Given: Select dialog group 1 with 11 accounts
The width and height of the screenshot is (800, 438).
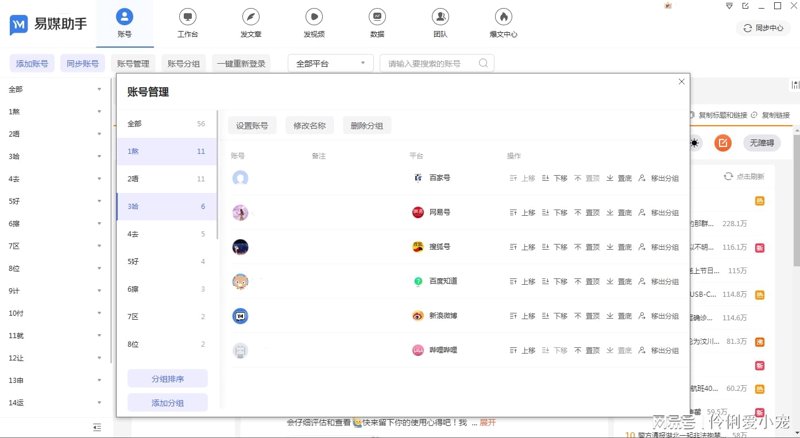Looking at the screenshot, I should pos(166,151).
